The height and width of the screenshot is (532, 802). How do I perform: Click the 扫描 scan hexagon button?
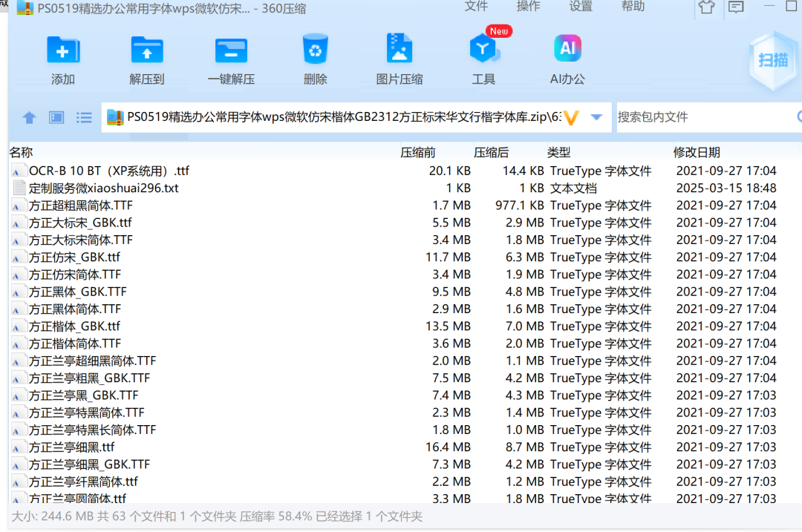(x=773, y=60)
